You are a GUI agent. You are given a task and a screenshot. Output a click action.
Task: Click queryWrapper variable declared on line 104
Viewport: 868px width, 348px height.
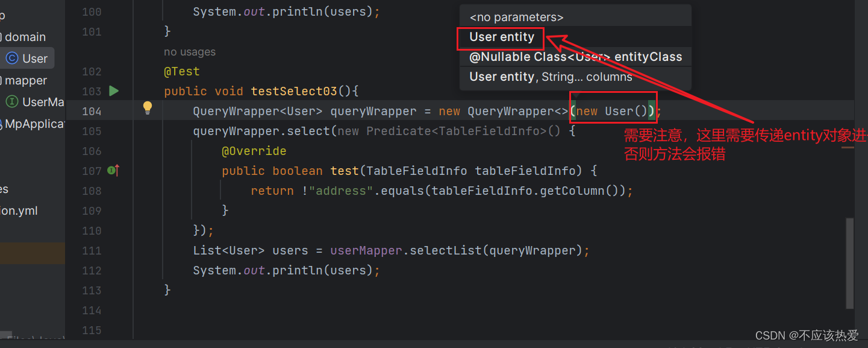point(373,111)
